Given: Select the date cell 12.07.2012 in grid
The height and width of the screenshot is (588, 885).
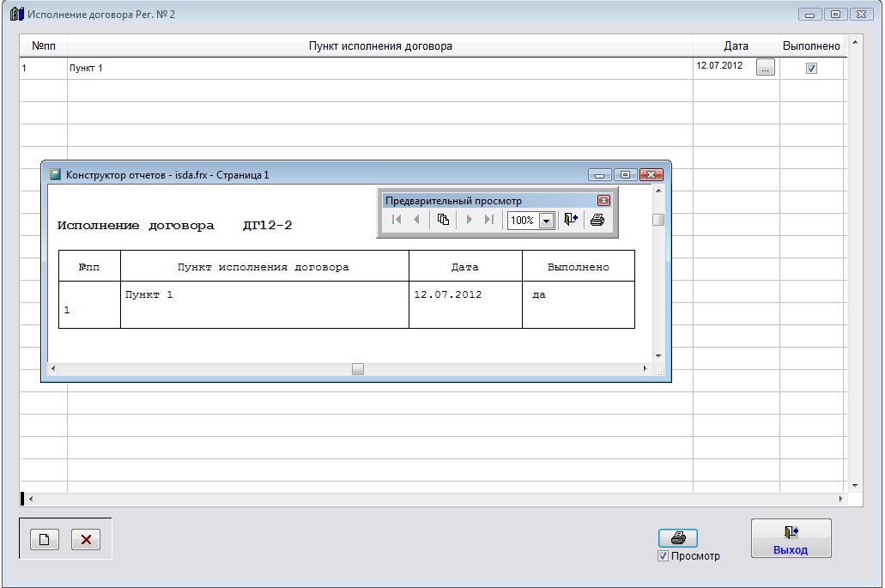Looking at the screenshot, I should coord(719,65).
